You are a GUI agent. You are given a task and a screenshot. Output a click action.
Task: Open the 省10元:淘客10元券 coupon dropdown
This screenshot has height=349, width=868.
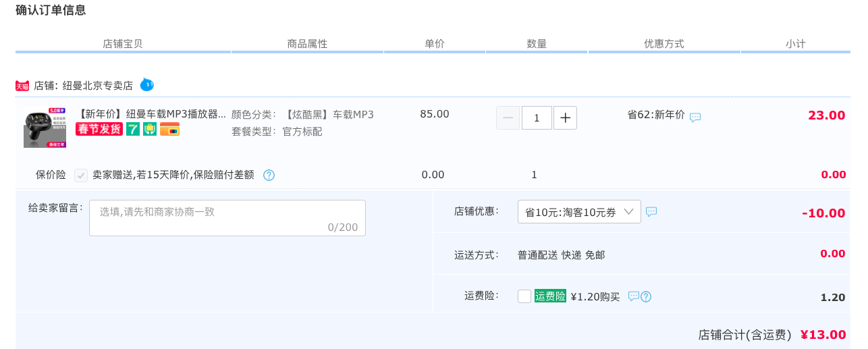pyautogui.click(x=579, y=212)
